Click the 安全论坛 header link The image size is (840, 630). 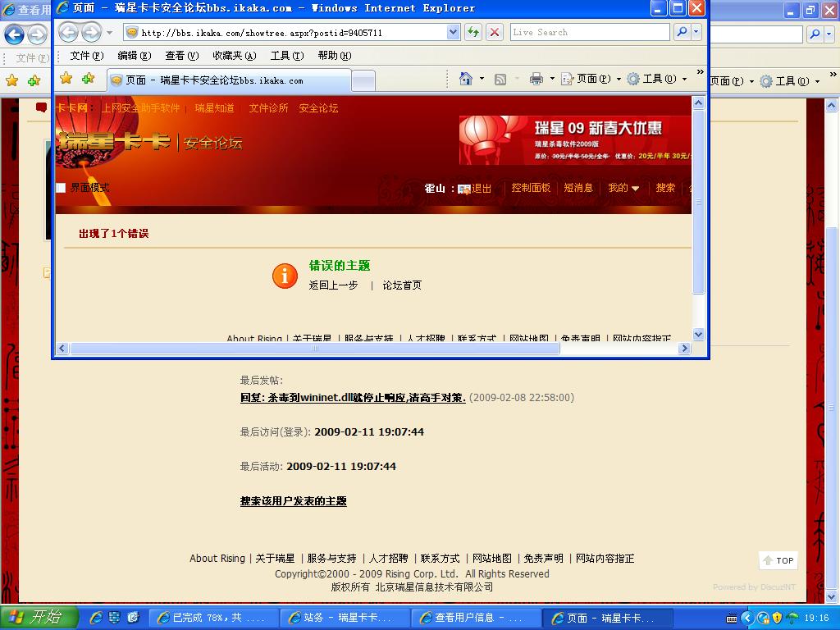pyautogui.click(x=318, y=108)
